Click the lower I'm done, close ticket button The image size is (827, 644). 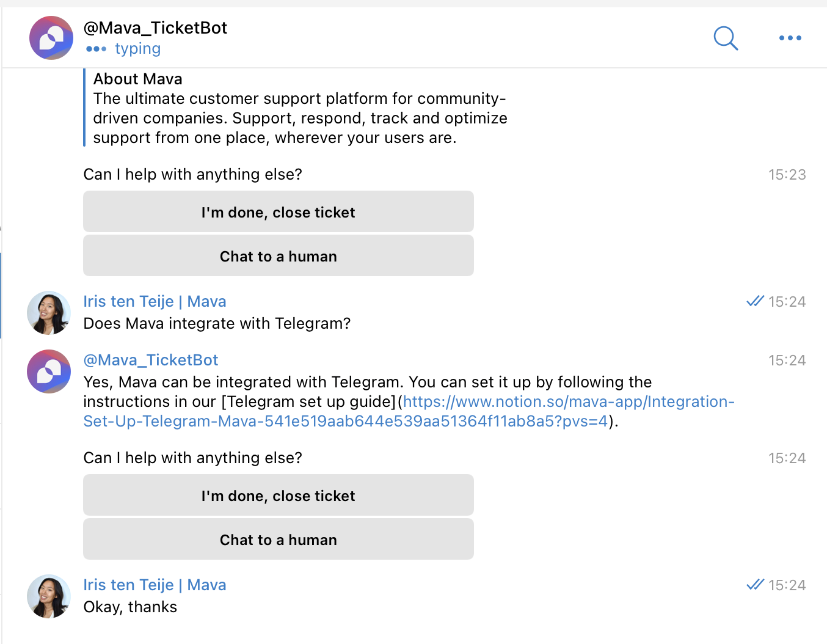click(278, 495)
